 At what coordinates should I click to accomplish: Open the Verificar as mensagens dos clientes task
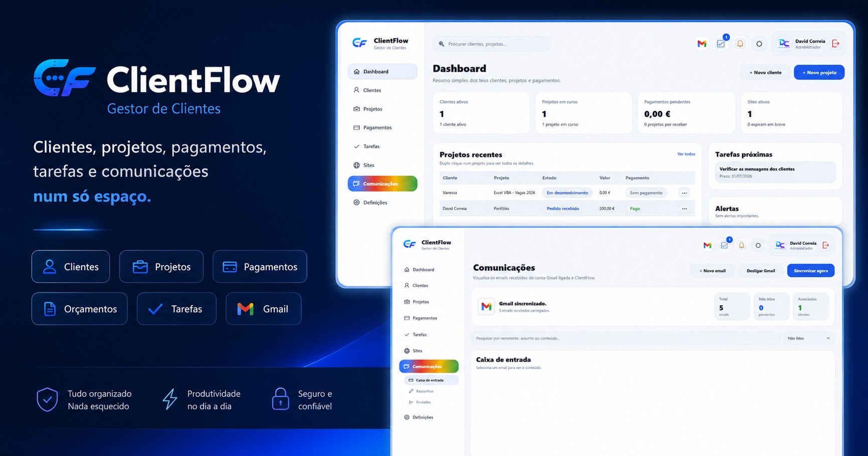coord(775,172)
